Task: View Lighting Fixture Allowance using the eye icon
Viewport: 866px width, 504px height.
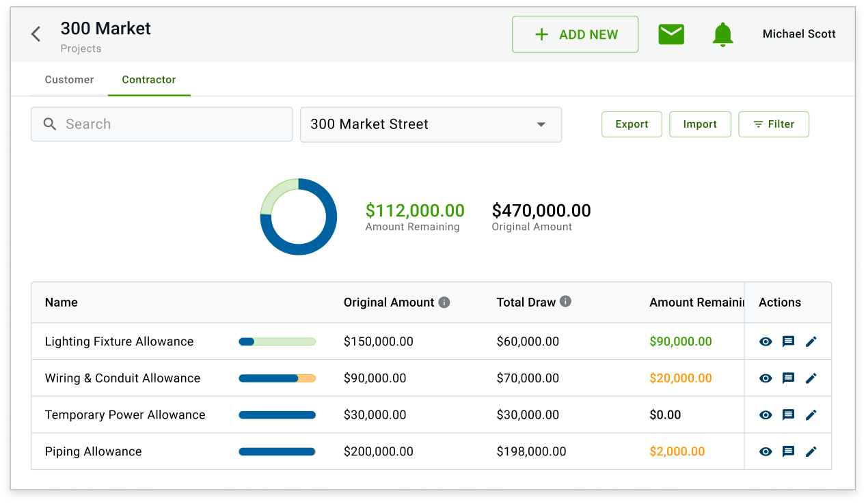Action: [x=766, y=341]
